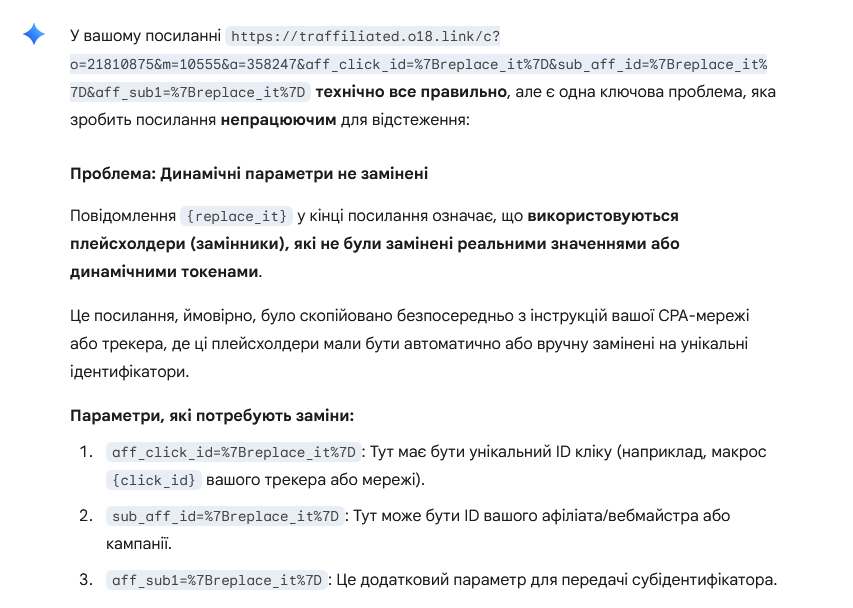
Task: Click bold phrase "динамічними токенами"
Action: click(x=164, y=271)
